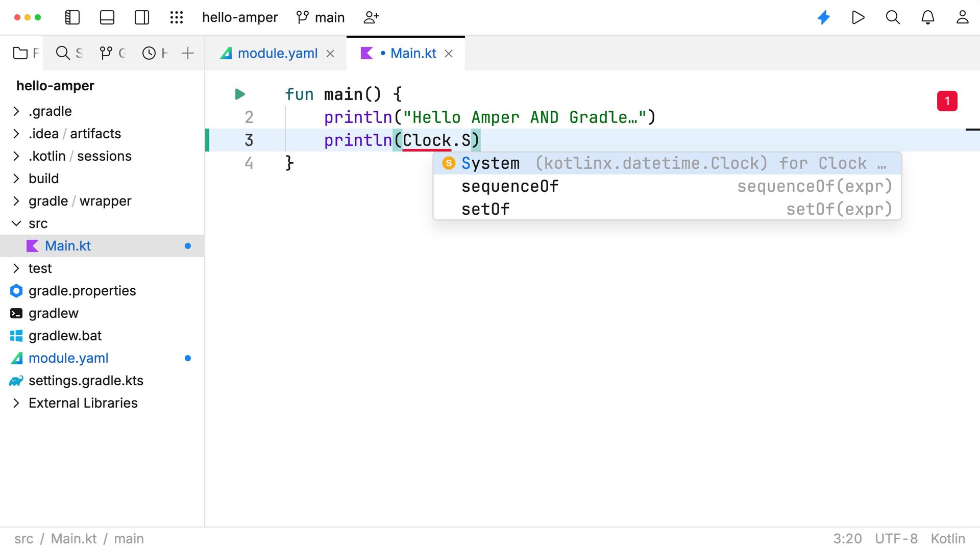Expand the .idea / artifacts folder
980x551 pixels.
click(16, 134)
